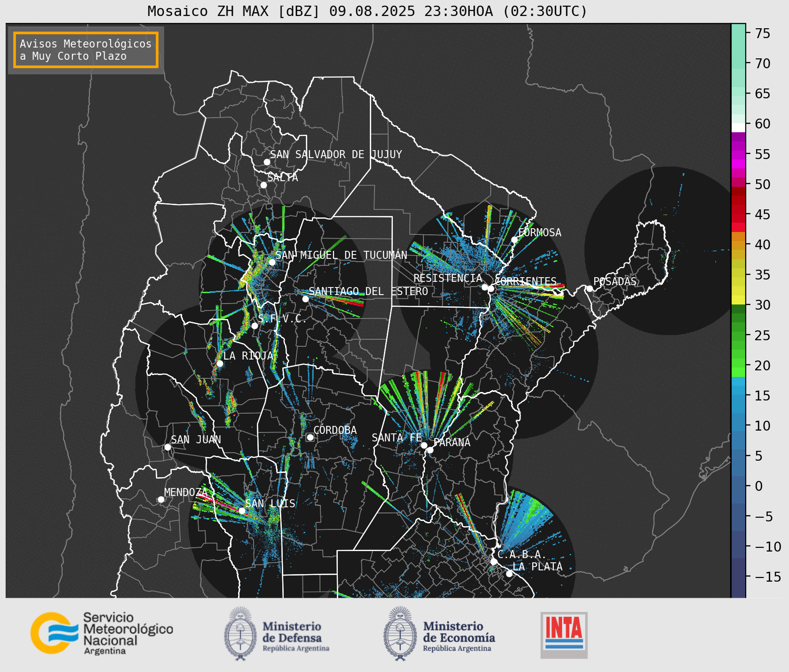The width and height of the screenshot is (789, 672).
Task: Click the FORMOSA label text
Action: coord(540,232)
